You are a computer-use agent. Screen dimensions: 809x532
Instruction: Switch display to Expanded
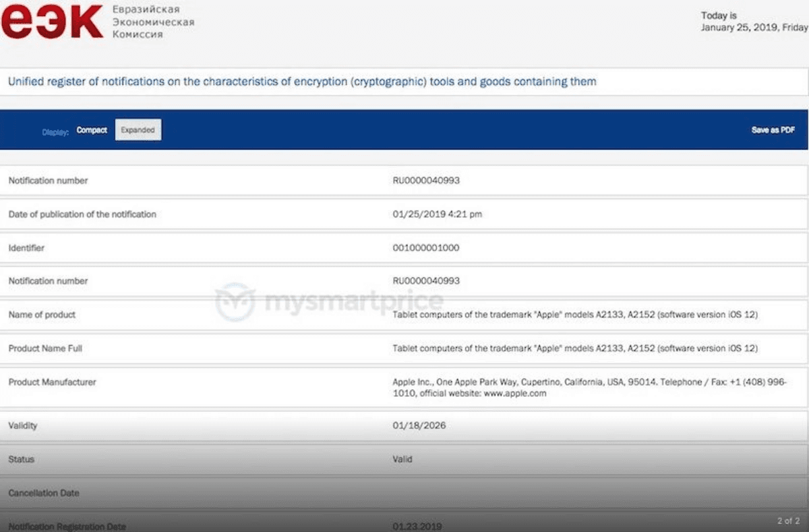click(138, 130)
